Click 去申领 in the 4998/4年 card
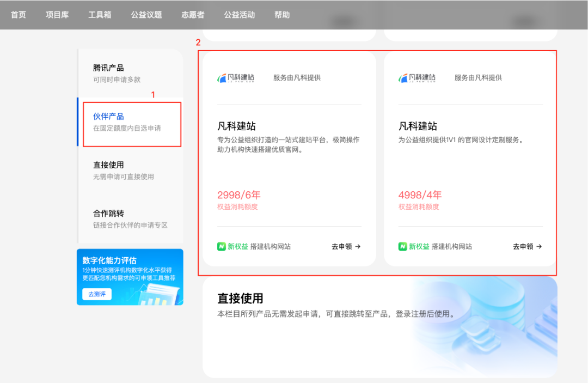This screenshot has width=588, height=383. [527, 246]
